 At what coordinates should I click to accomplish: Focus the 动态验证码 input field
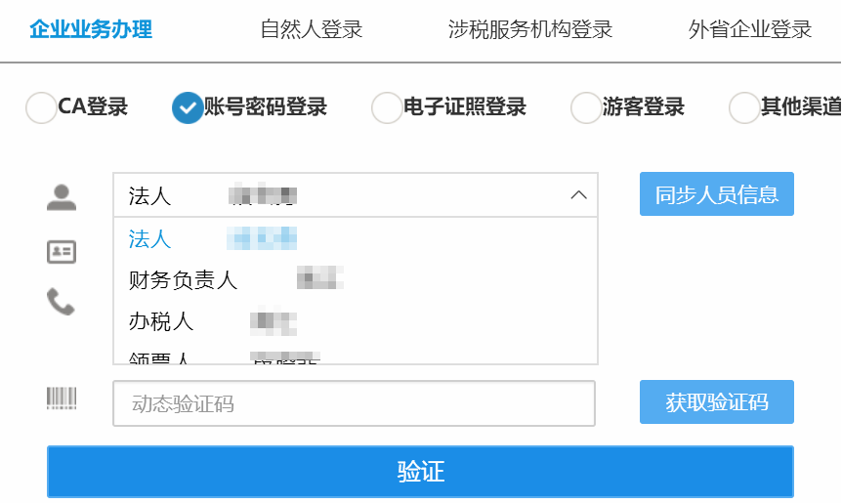click(x=354, y=403)
